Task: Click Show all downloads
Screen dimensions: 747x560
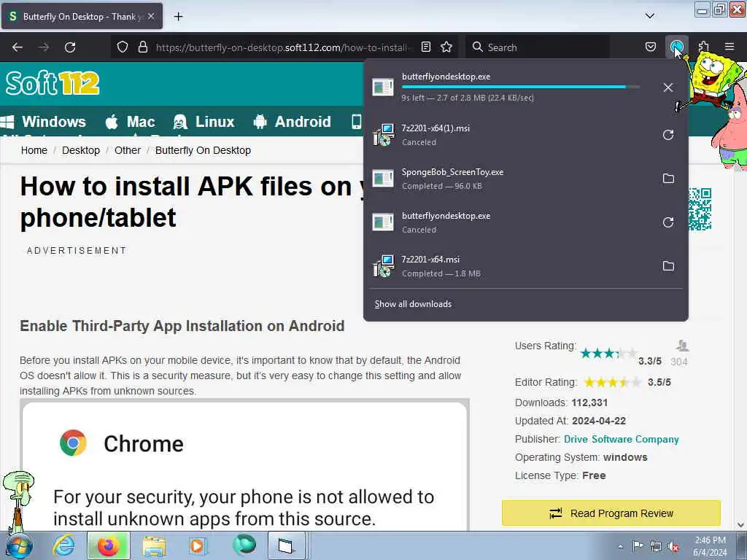Action: [x=413, y=304]
